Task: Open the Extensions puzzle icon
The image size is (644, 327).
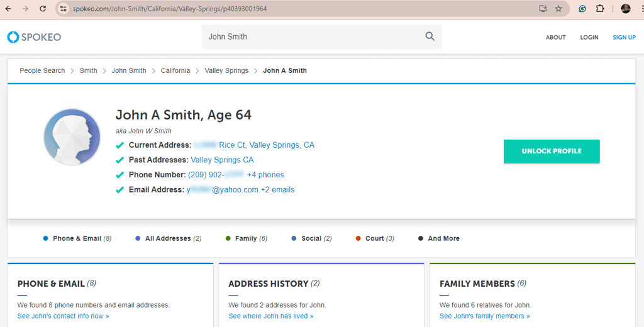Action: (x=600, y=9)
